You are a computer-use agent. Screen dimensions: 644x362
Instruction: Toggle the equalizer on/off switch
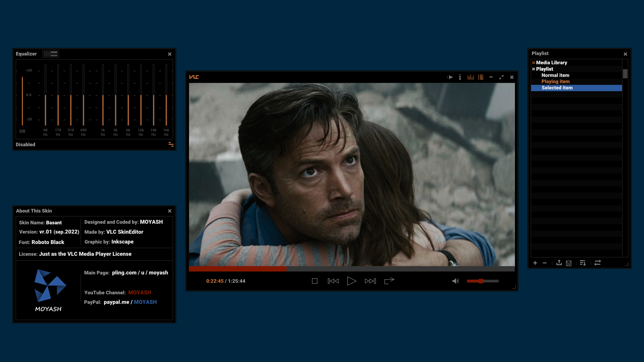[x=51, y=54]
